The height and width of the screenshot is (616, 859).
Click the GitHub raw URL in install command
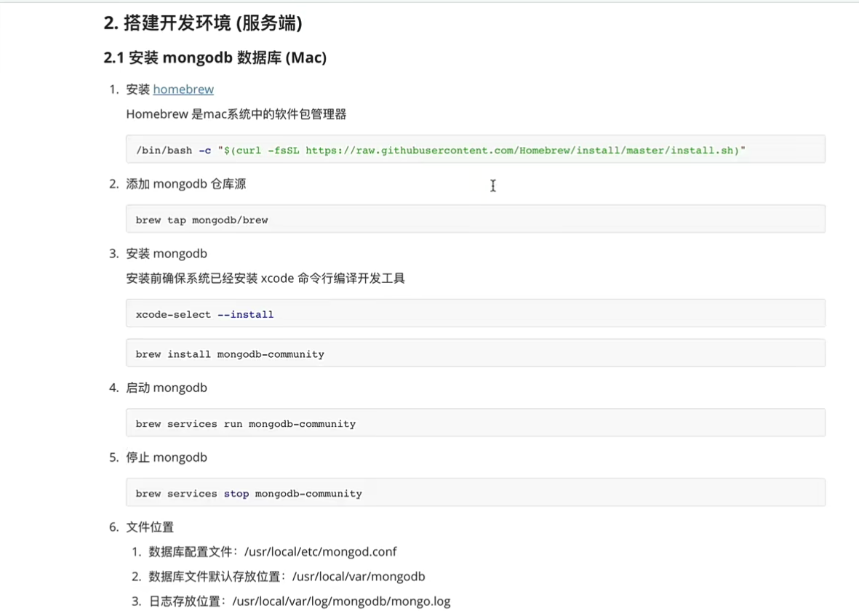(x=522, y=151)
